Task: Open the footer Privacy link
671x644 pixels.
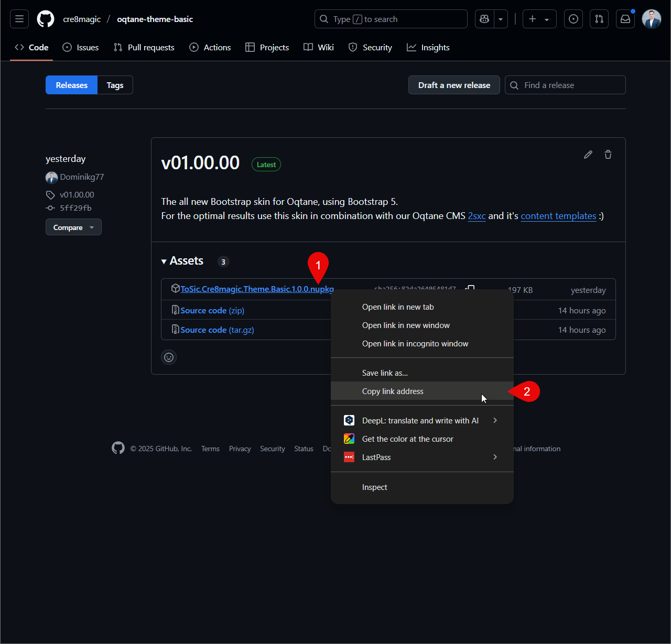Action: click(x=240, y=449)
